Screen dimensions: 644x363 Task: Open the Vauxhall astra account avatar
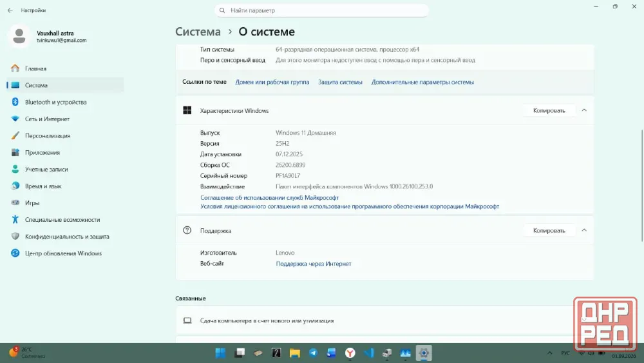[19, 36]
